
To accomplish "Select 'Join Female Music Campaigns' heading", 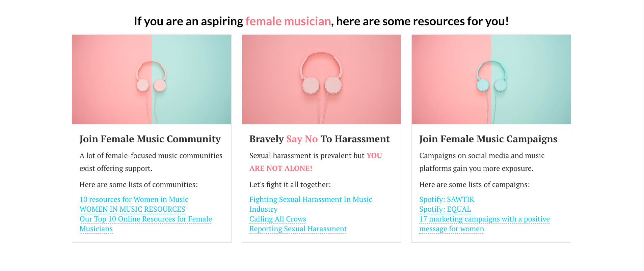I will pos(488,139).
